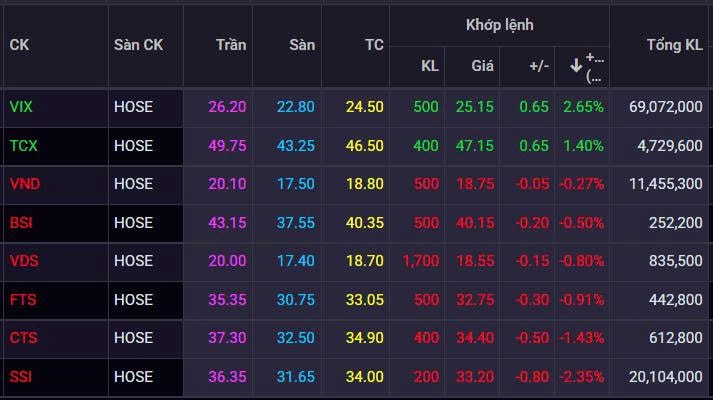Click the KL sub-column under Khớp lệnh

[x=429, y=66]
